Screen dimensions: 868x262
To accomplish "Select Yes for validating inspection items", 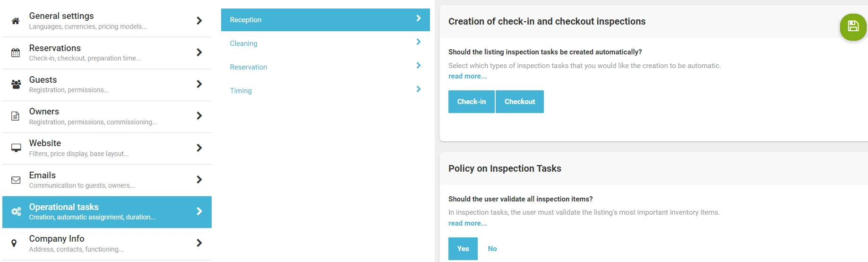I will pyautogui.click(x=463, y=249).
